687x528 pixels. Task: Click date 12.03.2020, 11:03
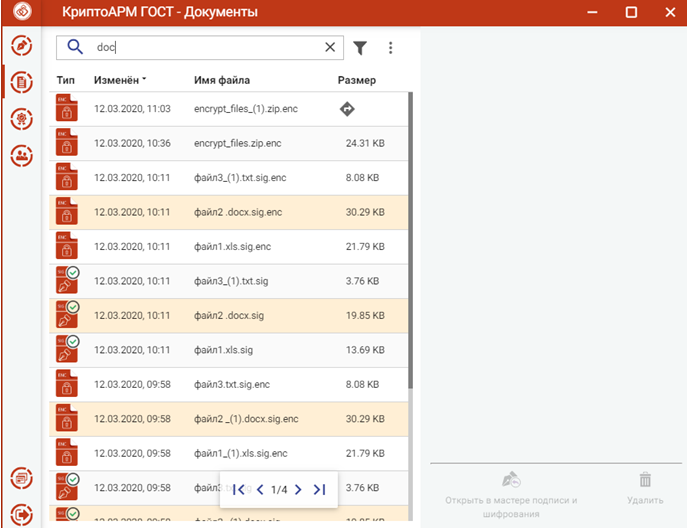(x=132, y=109)
